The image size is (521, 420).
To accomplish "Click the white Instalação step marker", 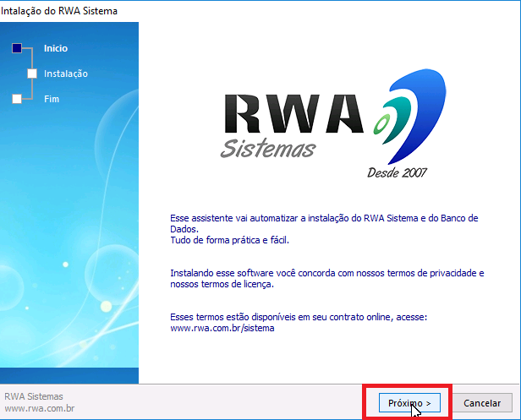I will tap(32, 74).
